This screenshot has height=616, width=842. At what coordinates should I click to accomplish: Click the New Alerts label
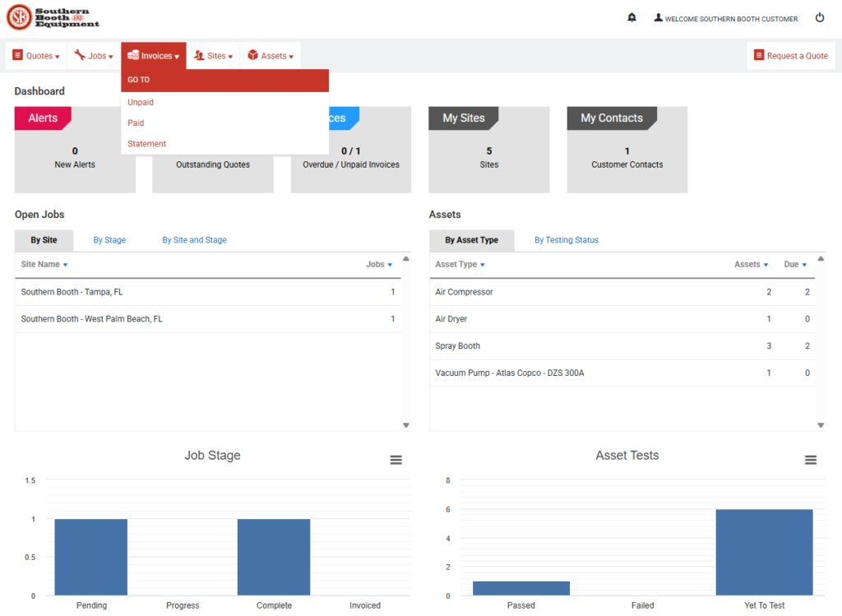pos(75,164)
